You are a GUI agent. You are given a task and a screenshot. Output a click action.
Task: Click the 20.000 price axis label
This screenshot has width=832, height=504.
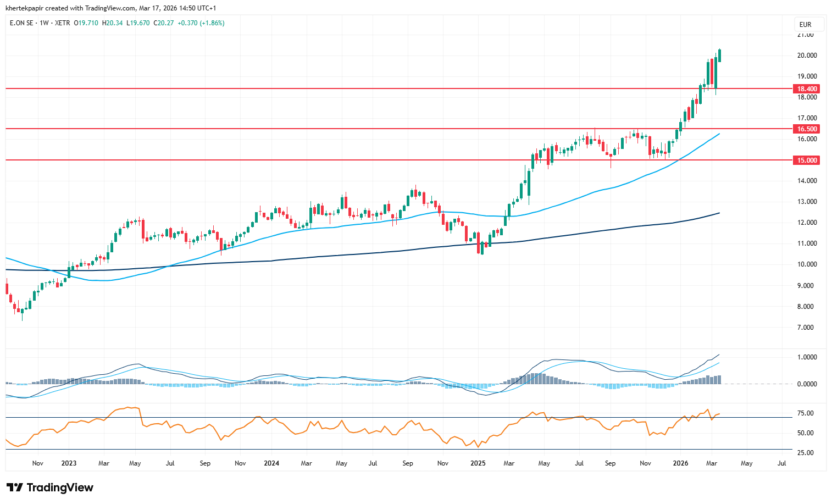pos(807,56)
